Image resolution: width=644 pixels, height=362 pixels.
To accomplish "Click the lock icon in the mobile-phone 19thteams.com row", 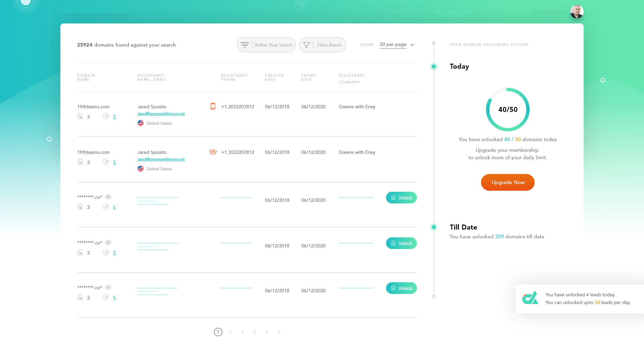I will 80,116.
